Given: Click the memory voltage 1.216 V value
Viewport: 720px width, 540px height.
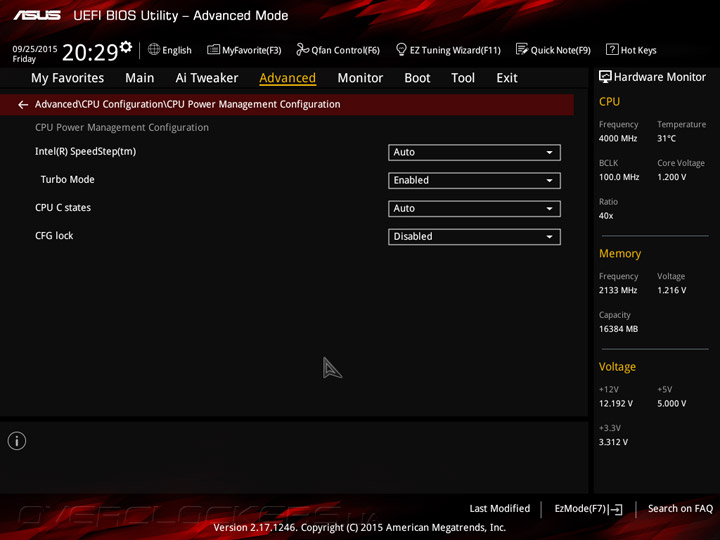Looking at the screenshot, I should (671, 290).
